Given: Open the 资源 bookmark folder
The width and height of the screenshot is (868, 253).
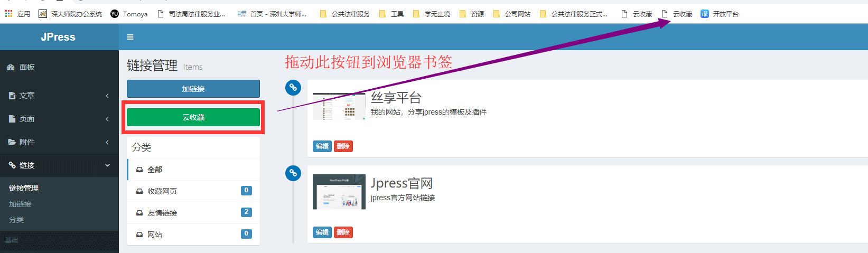Looking at the screenshot, I should [472, 14].
